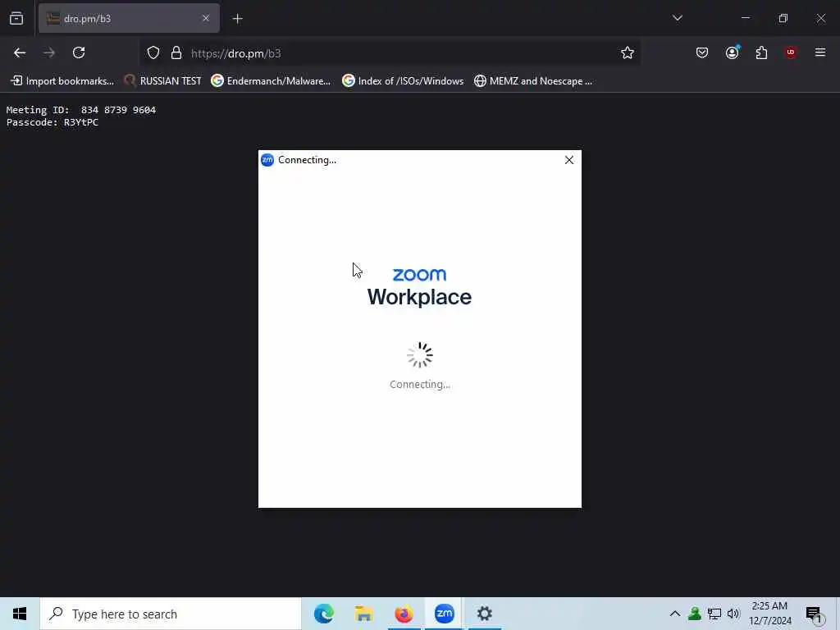Open the Windows Start menu

coord(20,614)
